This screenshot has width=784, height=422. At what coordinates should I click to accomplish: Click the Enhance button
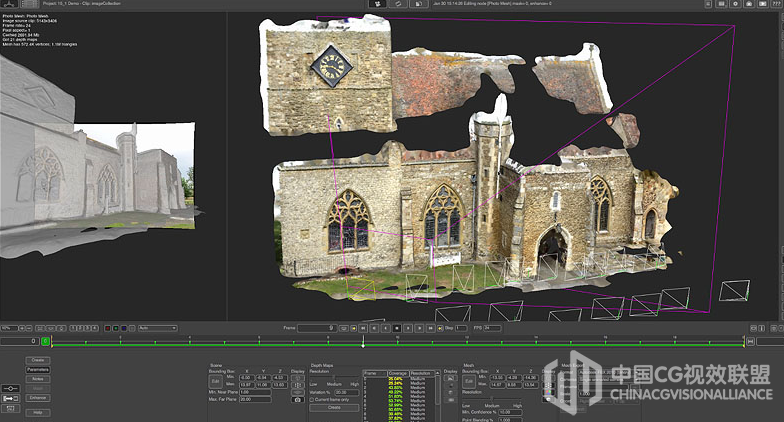point(38,398)
